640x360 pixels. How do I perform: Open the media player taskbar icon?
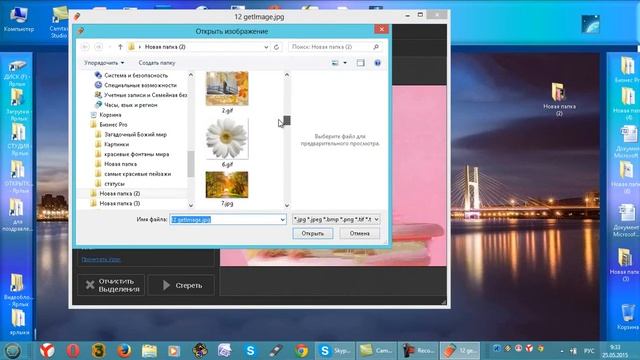174,351
